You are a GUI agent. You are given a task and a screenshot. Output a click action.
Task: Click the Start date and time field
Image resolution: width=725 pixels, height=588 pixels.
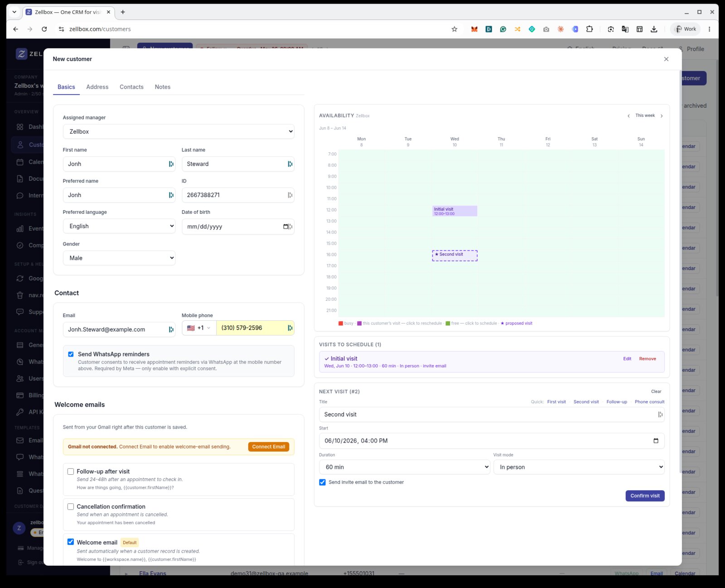click(x=492, y=441)
